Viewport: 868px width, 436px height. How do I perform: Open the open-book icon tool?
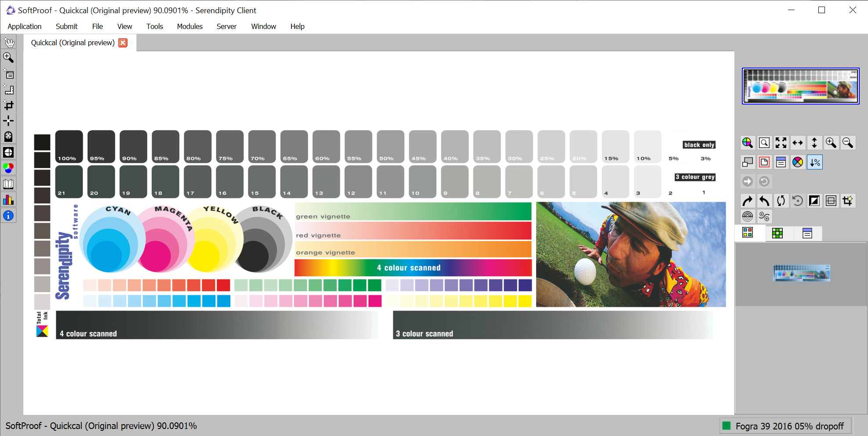click(8, 184)
